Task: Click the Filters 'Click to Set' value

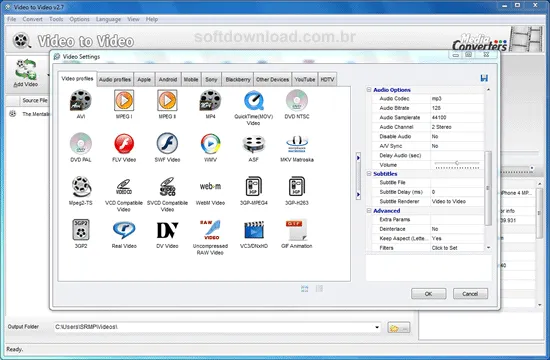Action: (457, 248)
